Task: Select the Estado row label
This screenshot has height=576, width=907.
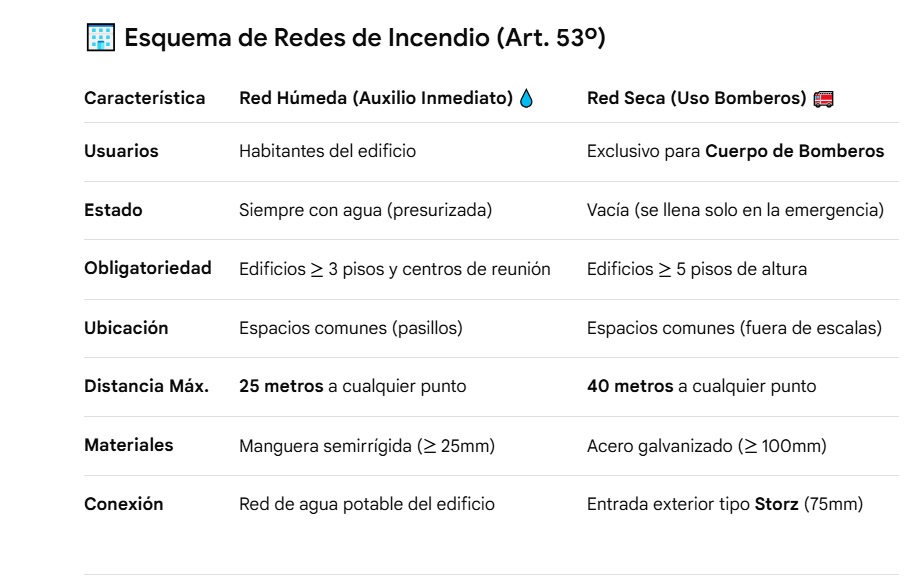Action: [x=113, y=210]
